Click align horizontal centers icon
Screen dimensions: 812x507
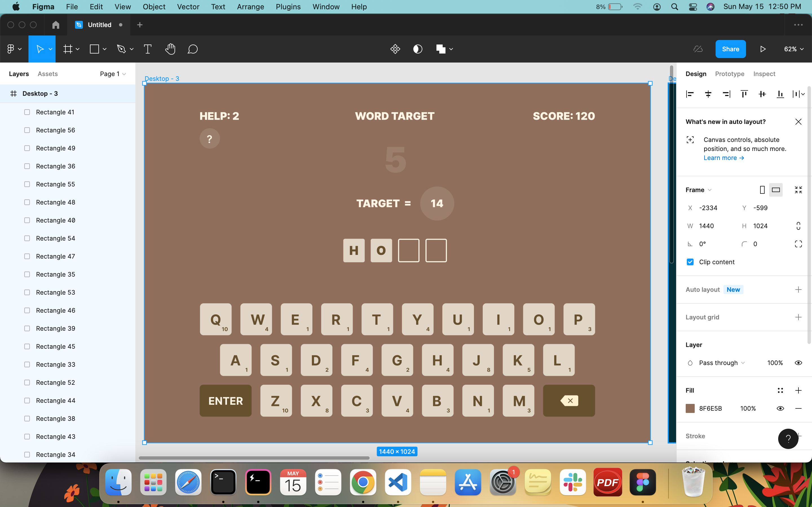point(708,94)
